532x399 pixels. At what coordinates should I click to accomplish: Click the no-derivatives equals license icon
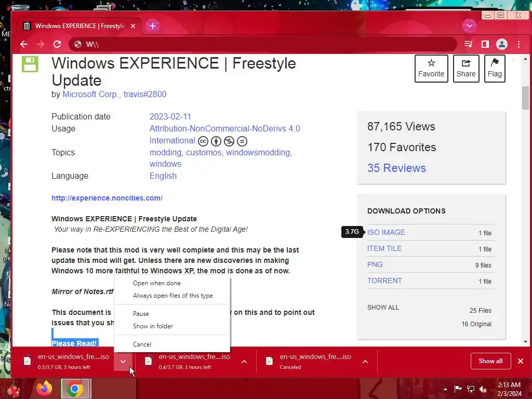coord(242,141)
